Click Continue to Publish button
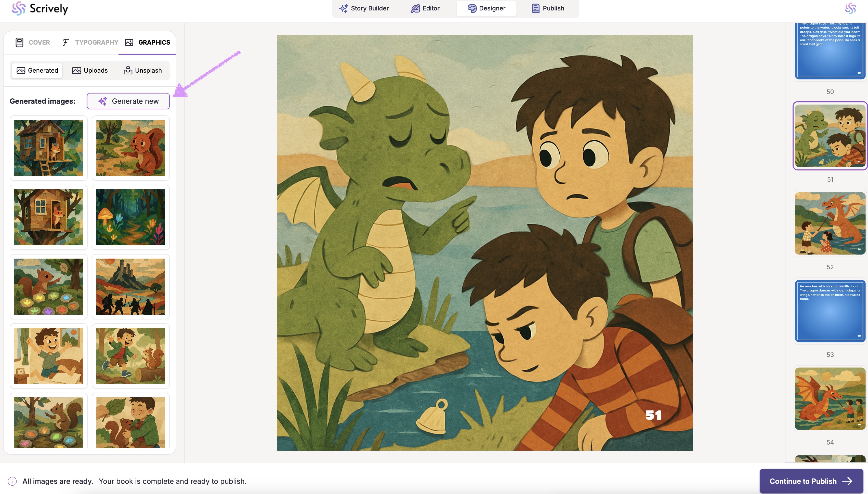Image resolution: width=868 pixels, height=494 pixels. [811, 481]
